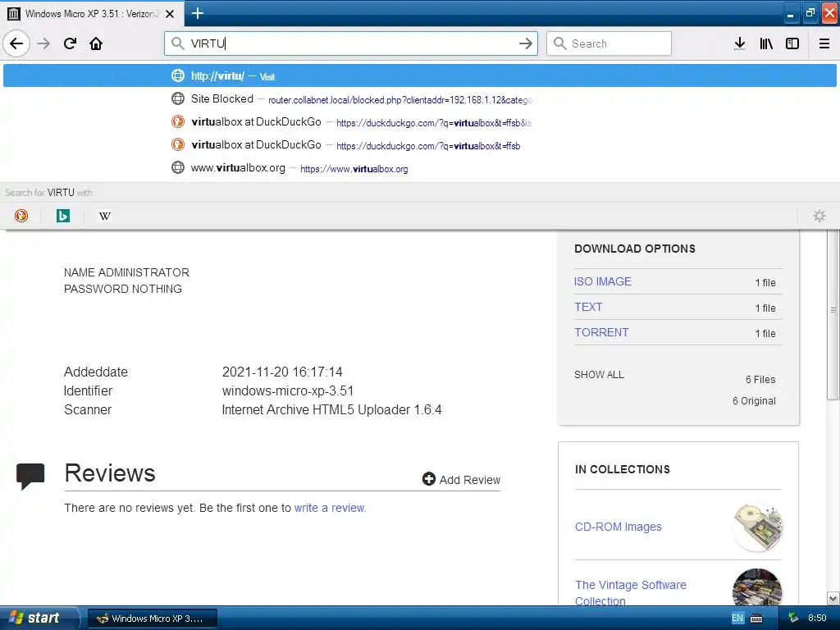Image resolution: width=840 pixels, height=630 pixels.
Task: Open the TORRENT download link
Action: point(601,332)
